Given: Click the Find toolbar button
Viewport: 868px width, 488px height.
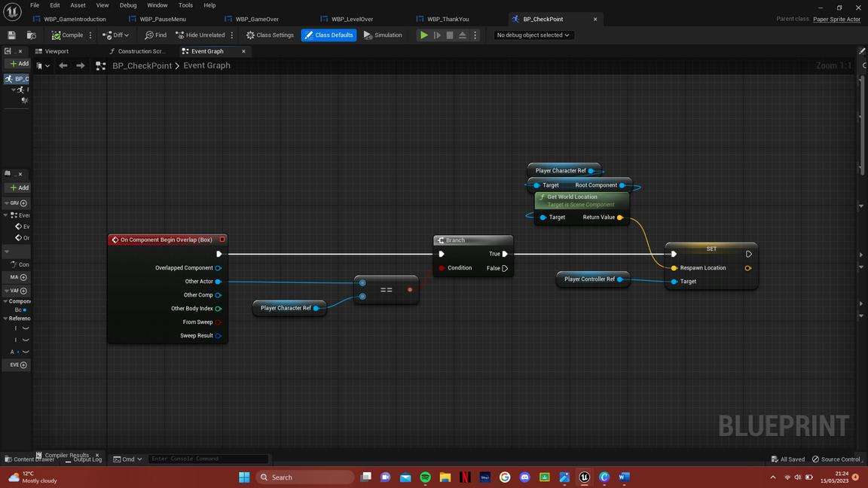Looking at the screenshot, I should click(155, 35).
